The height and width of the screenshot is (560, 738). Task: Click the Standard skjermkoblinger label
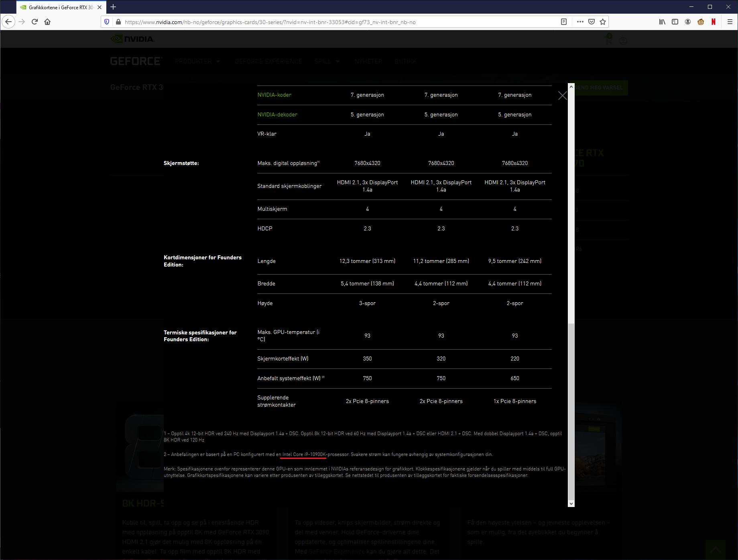[x=289, y=186]
